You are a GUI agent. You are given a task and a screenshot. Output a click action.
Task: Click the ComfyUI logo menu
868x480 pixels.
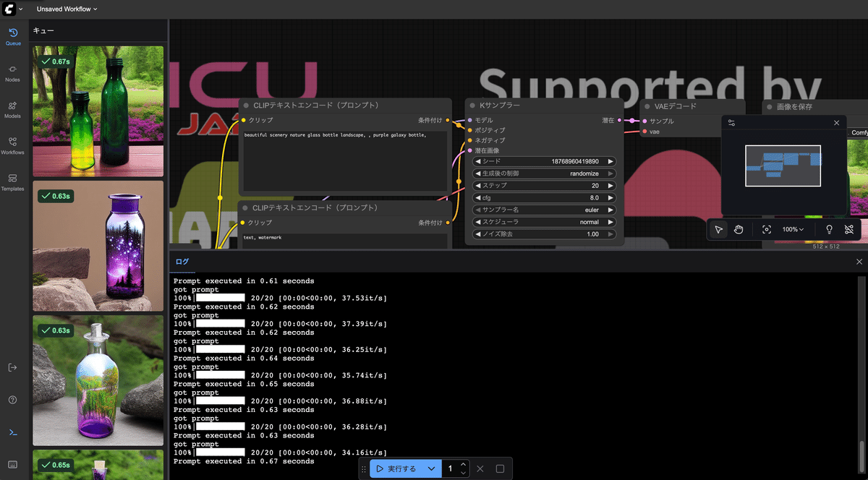[x=10, y=9]
